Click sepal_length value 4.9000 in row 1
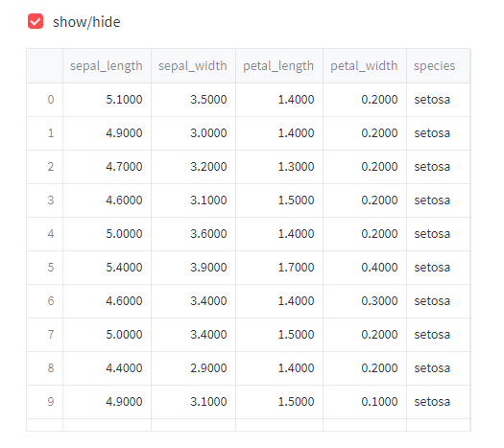Image resolution: width=504 pixels, height=448 pixels. (x=124, y=133)
